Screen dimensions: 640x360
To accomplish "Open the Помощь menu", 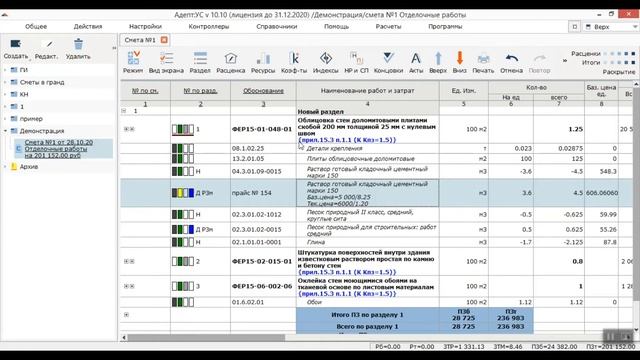I will [x=336, y=27].
